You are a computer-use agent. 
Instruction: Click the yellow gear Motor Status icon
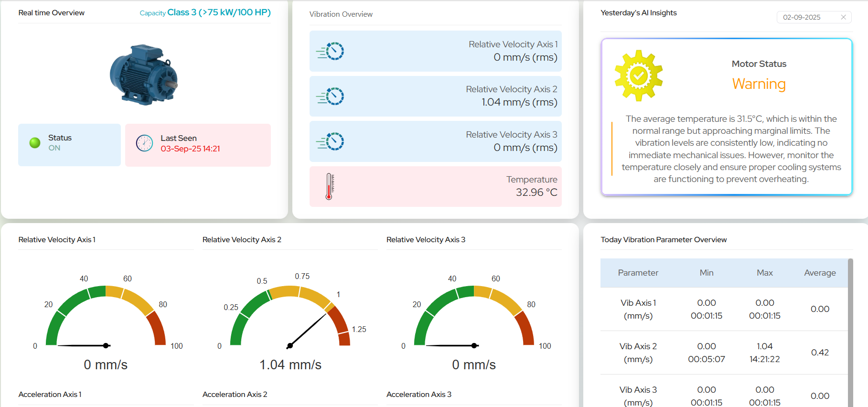[638, 75]
